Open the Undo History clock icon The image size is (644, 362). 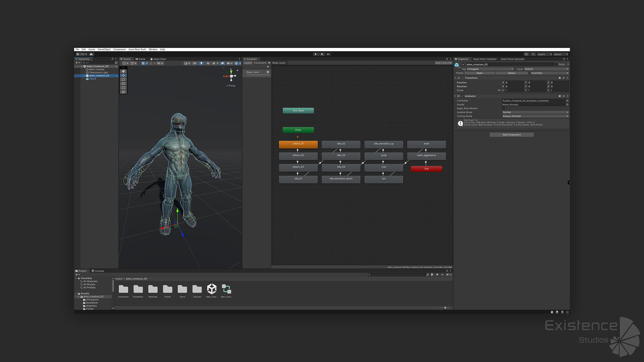click(x=526, y=54)
